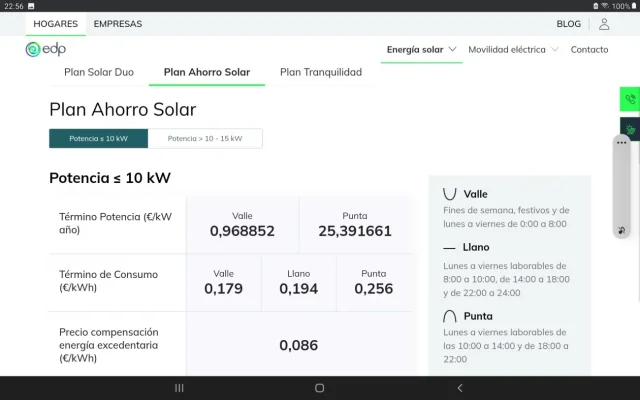Tap the Android recent apps button
The image size is (640, 400).
point(179,388)
